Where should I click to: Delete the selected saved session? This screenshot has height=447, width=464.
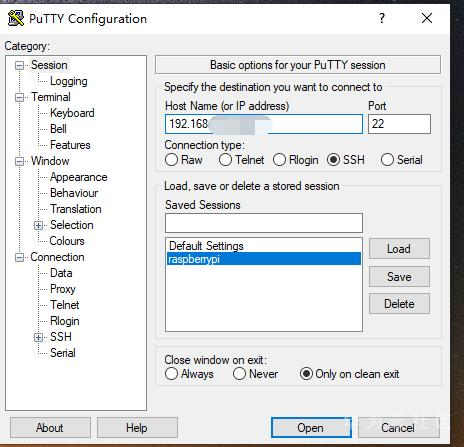click(x=399, y=304)
